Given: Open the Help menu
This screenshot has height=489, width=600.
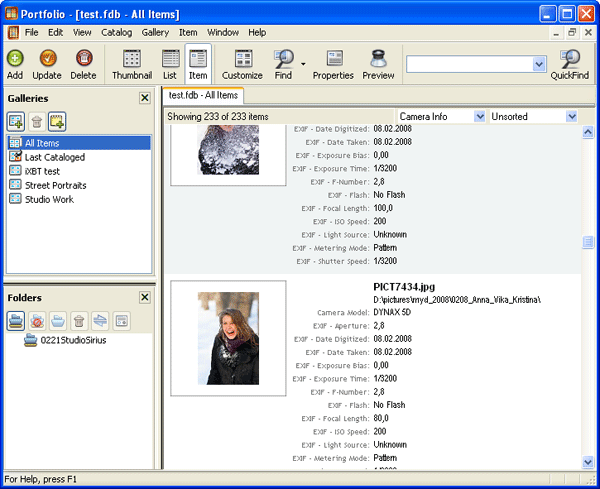Looking at the screenshot, I should tap(257, 33).
